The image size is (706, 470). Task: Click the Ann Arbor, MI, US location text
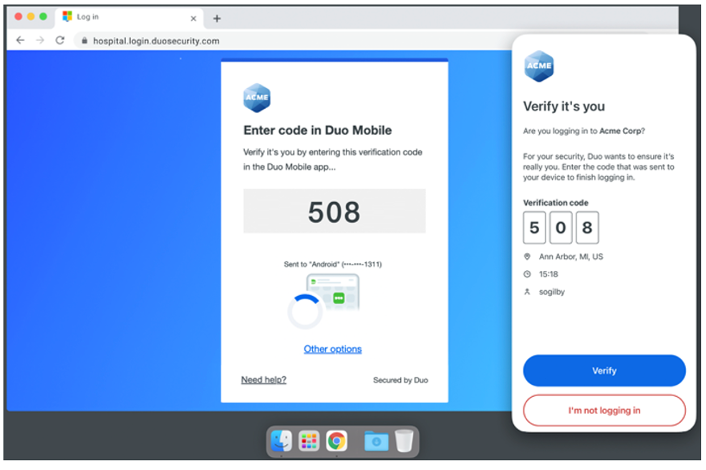pos(571,257)
